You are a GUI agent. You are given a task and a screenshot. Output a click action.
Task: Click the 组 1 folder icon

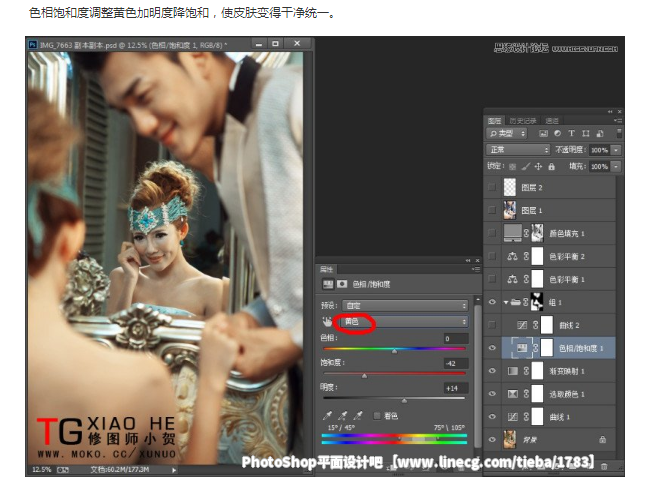pyautogui.click(x=515, y=302)
